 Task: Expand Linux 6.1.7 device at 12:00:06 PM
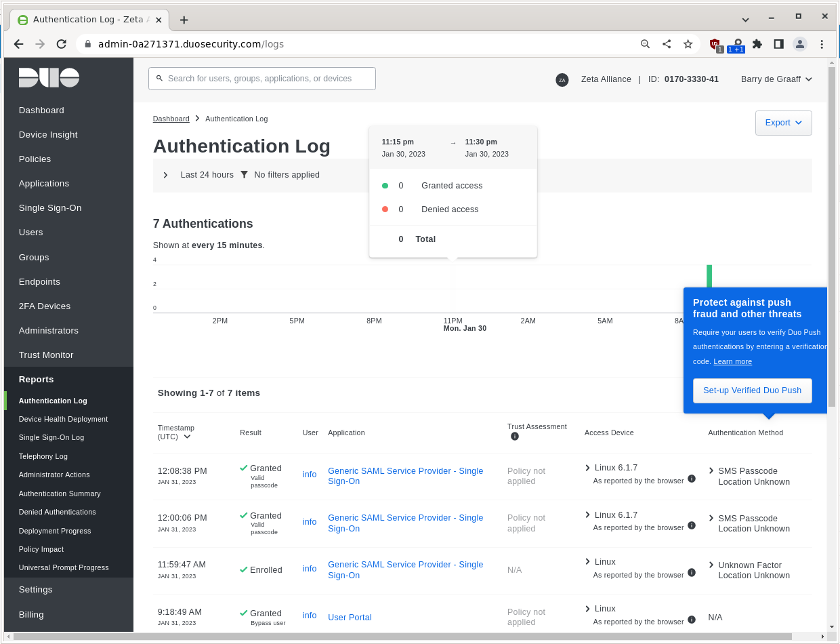pos(588,515)
